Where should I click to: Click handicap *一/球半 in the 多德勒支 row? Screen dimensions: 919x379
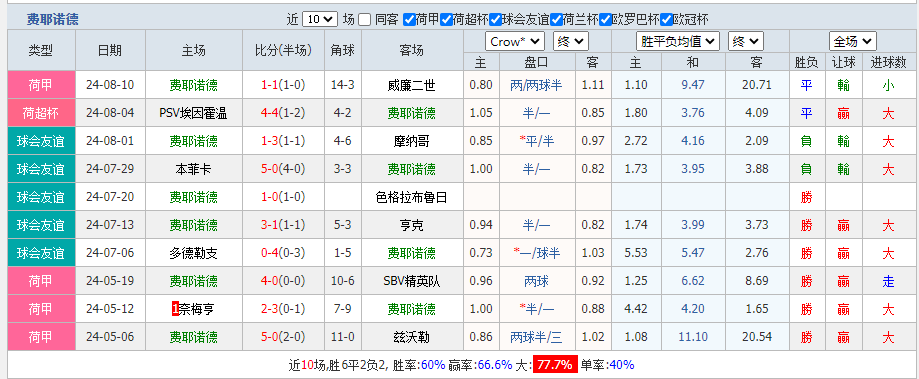pos(536,253)
